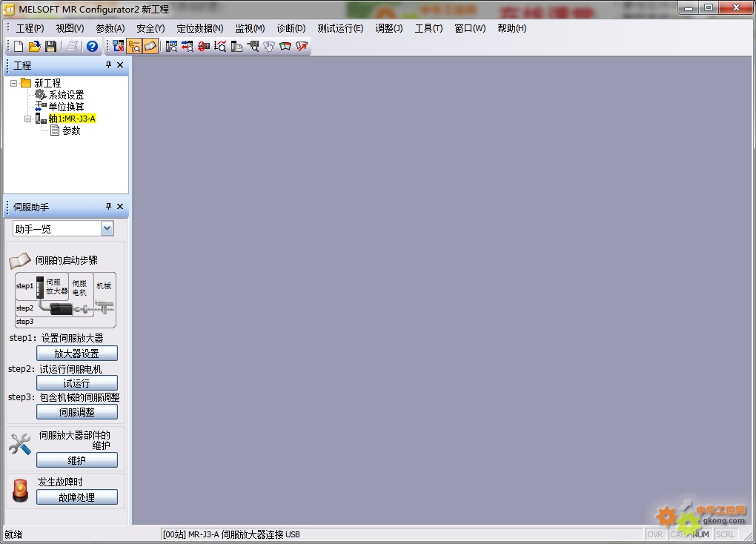Open the 监视(M) menu
The width and height of the screenshot is (756, 544).
(x=251, y=28)
